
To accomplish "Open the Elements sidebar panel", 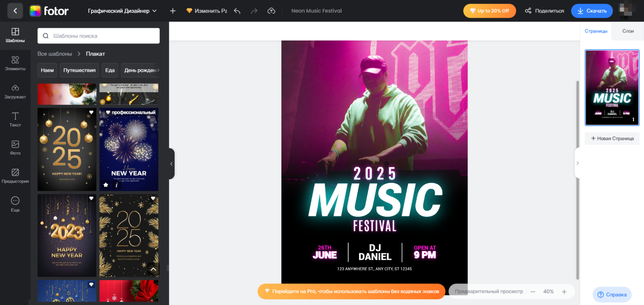I will [15, 63].
